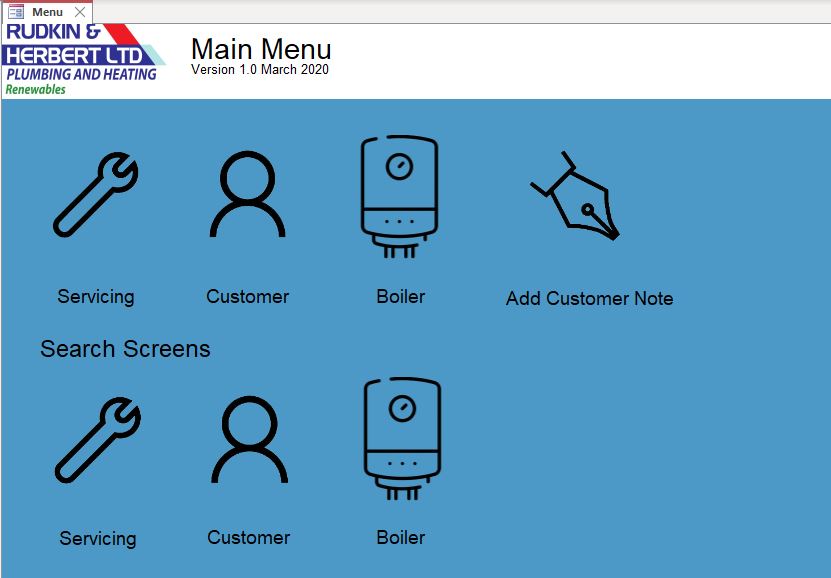Click the Search Screens heading
This screenshot has width=831, height=578.
[126, 349]
